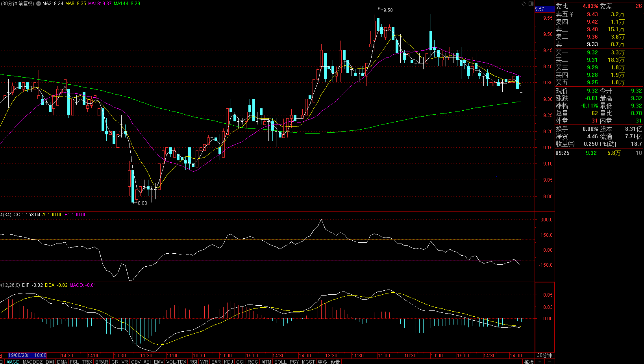Image resolution: width=644 pixels, height=364 pixels.
Task: Open the FSL indicator tab
Action: tap(74, 362)
